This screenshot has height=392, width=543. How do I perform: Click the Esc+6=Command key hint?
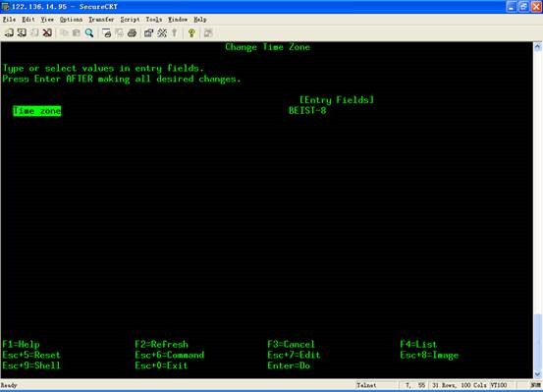point(169,355)
